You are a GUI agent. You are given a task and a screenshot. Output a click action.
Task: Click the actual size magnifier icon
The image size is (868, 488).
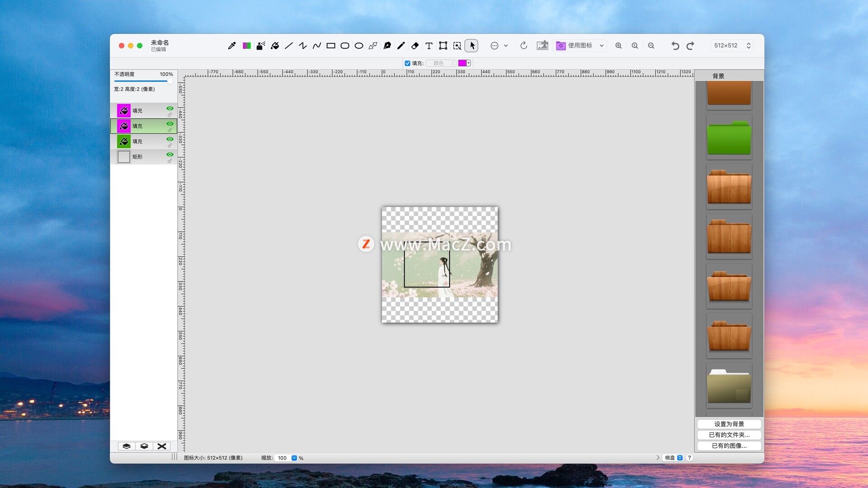tap(635, 46)
